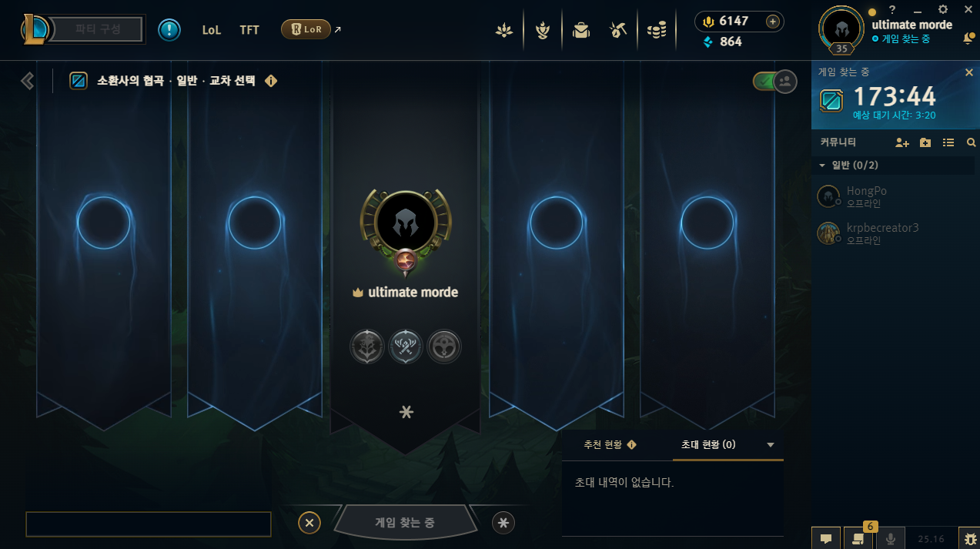The height and width of the screenshot is (549, 980).
Task: Click the add friend icon
Action: (x=902, y=142)
